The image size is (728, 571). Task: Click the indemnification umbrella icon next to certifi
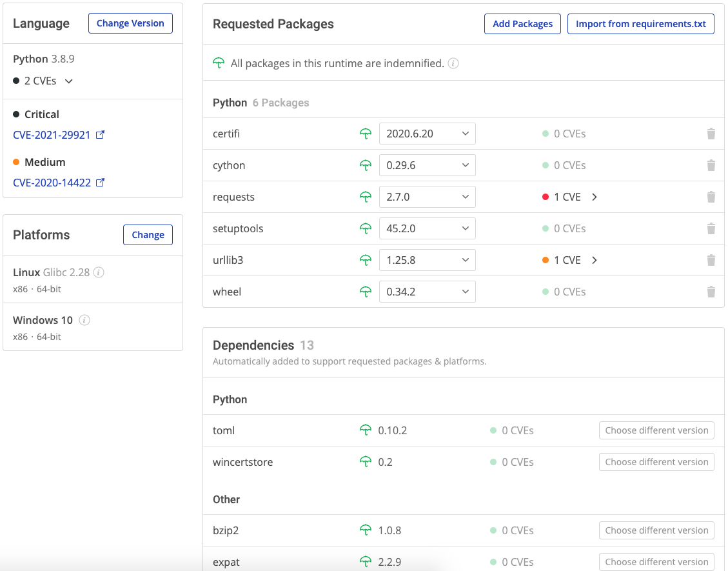tap(366, 134)
